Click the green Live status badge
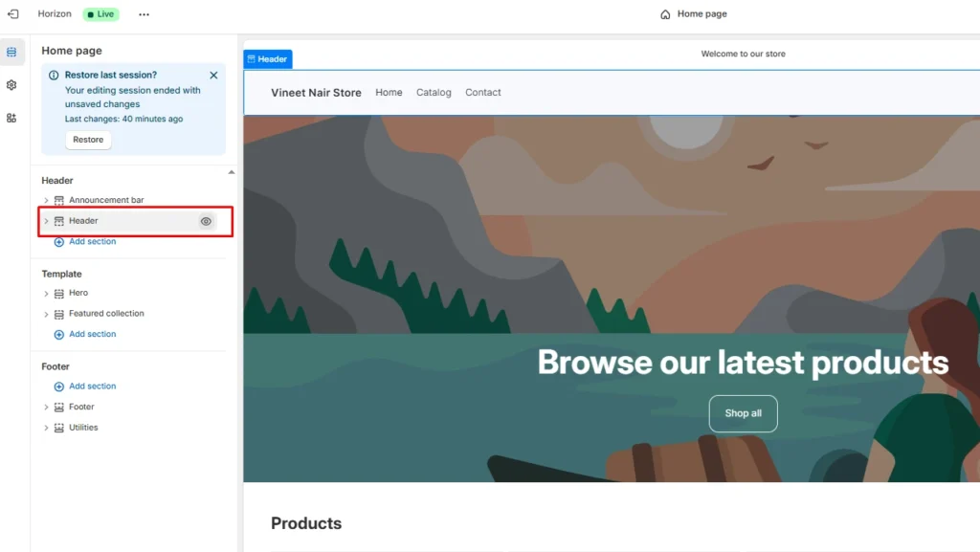This screenshot has width=980, height=552. (100, 13)
